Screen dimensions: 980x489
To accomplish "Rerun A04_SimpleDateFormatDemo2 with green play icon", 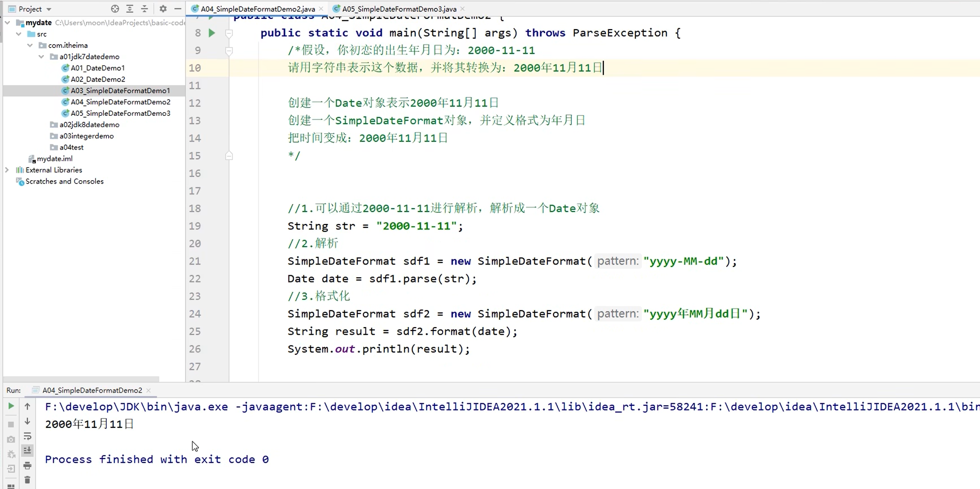I will (x=11, y=406).
